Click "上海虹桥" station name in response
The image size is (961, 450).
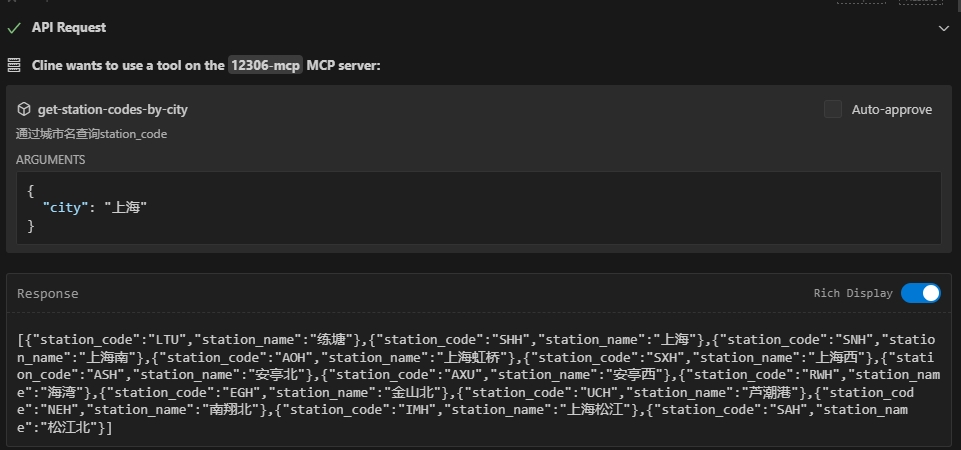tap(483, 357)
